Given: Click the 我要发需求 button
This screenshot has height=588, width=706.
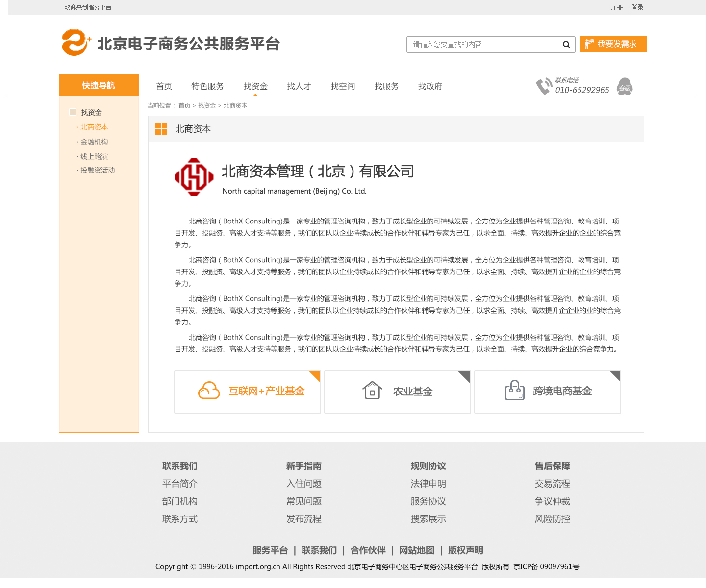Looking at the screenshot, I should (613, 44).
